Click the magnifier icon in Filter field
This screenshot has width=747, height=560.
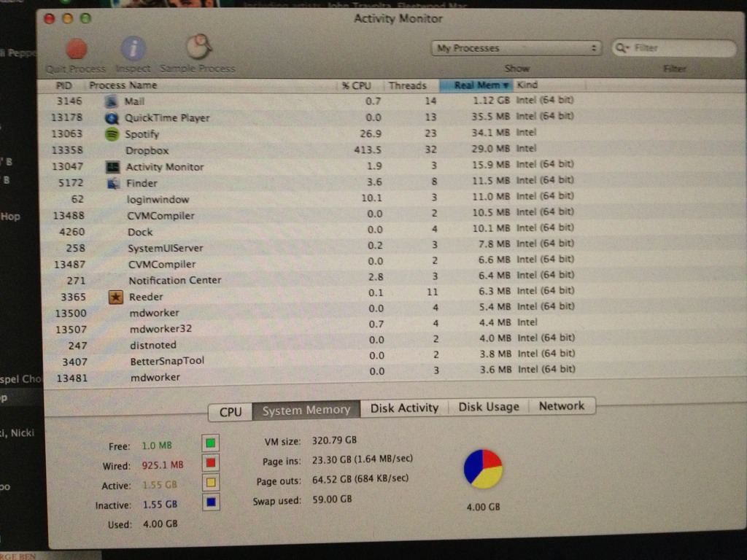622,48
